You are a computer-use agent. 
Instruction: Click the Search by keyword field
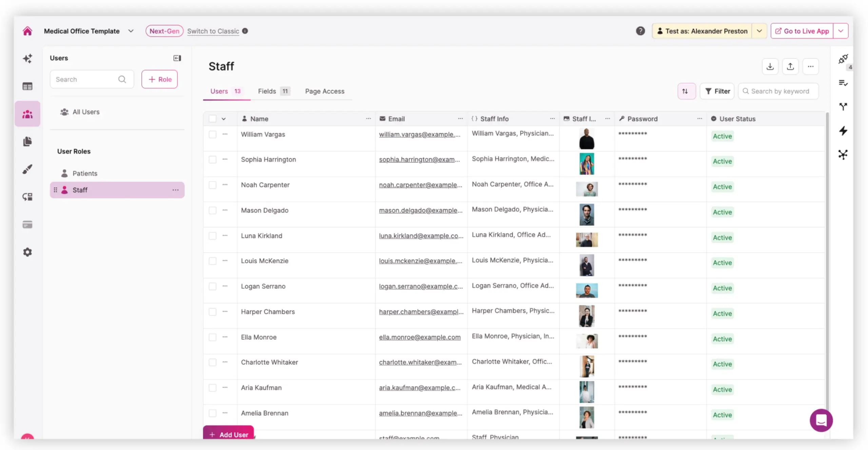pos(780,91)
